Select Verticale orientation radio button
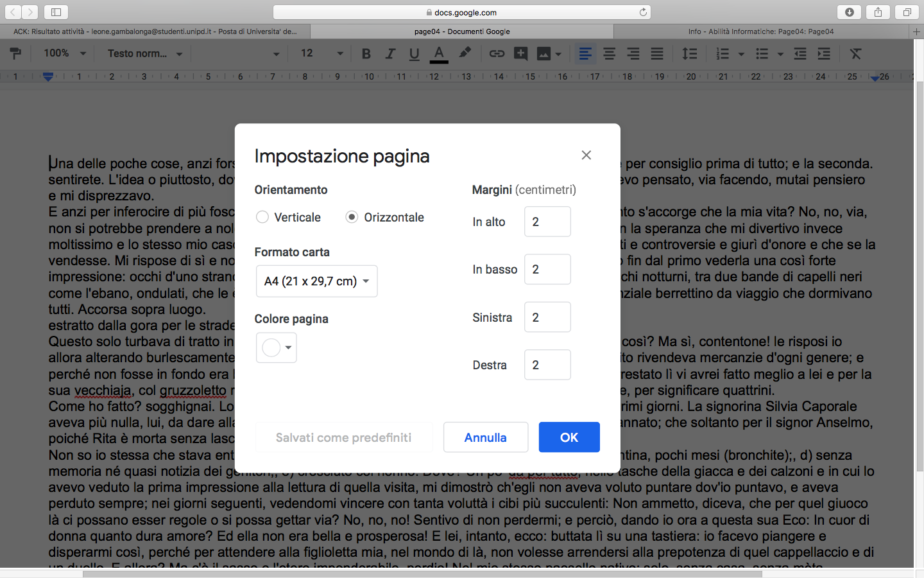Viewport: 924px width, 578px height. tap(262, 217)
